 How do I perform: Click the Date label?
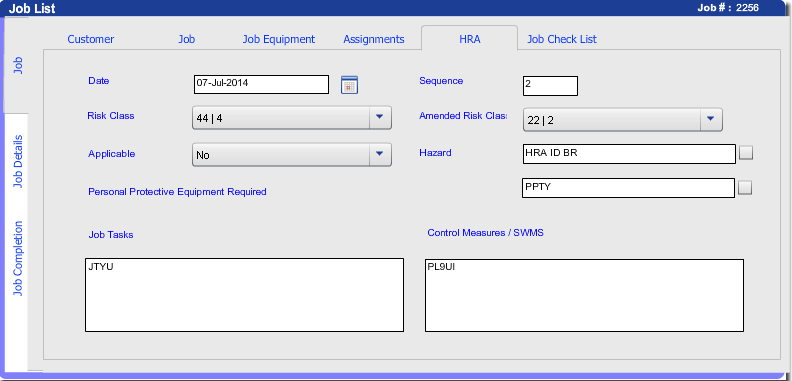pos(98,81)
